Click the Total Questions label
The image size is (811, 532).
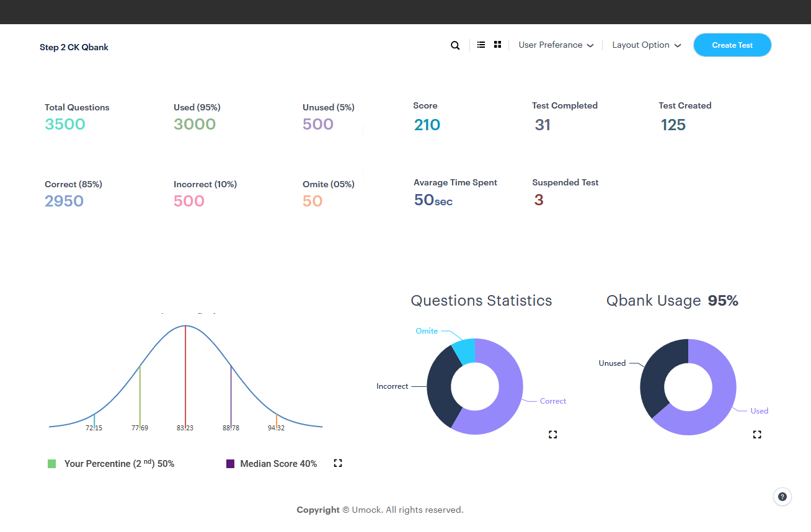(77, 107)
